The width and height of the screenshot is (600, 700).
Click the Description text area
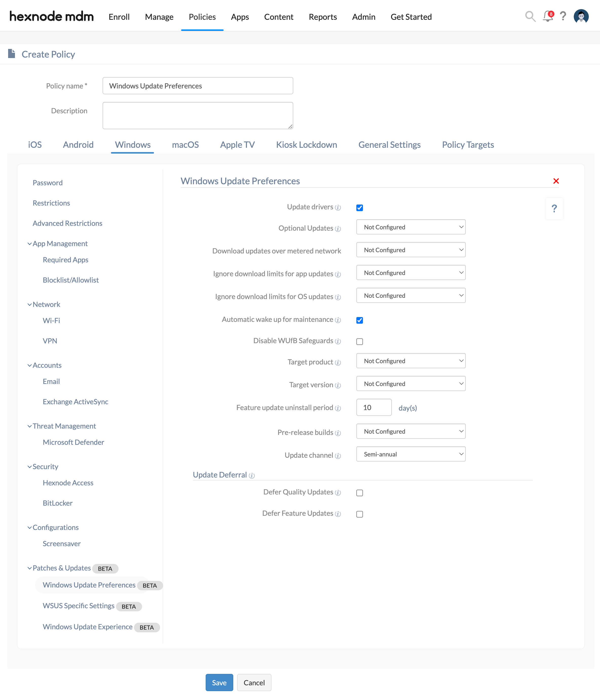coord(198,115)
